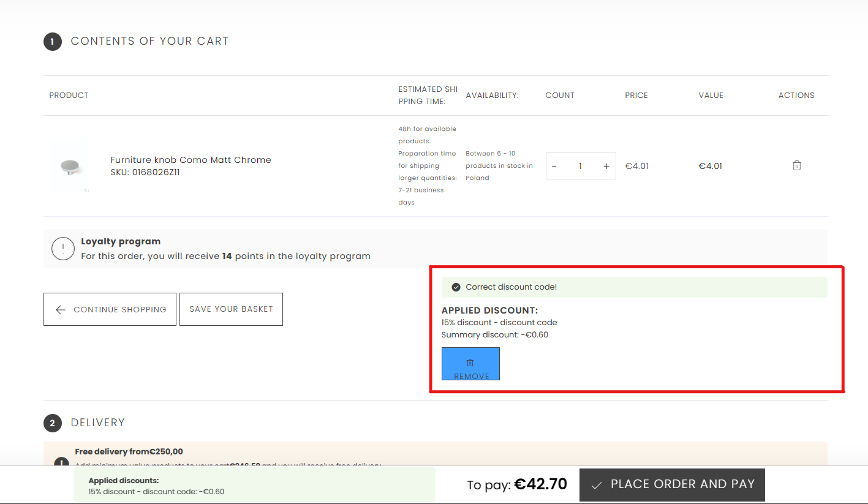Click the Applied discounts banner in bottom bar
The width and height of the screenshot is (868, 504).
tap(254, 486)
